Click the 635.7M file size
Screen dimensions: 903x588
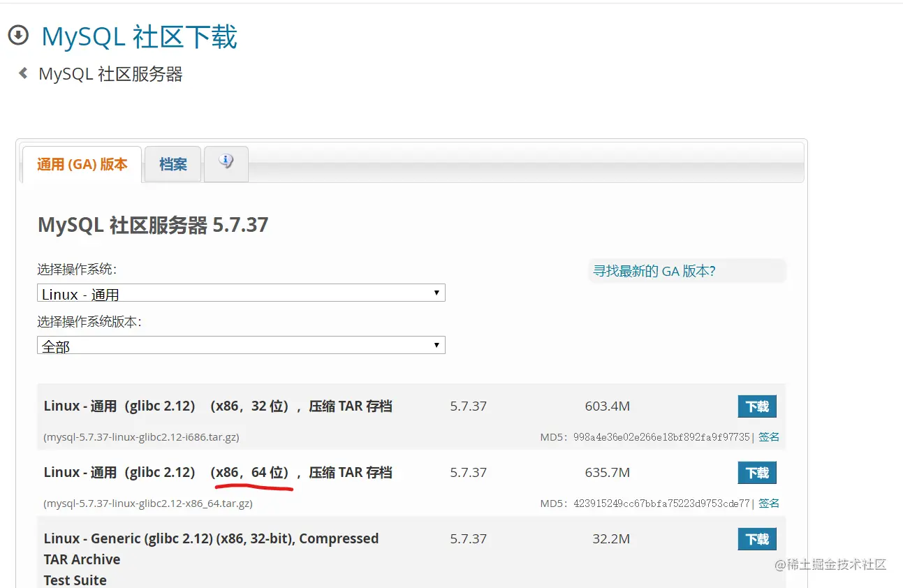608,473
